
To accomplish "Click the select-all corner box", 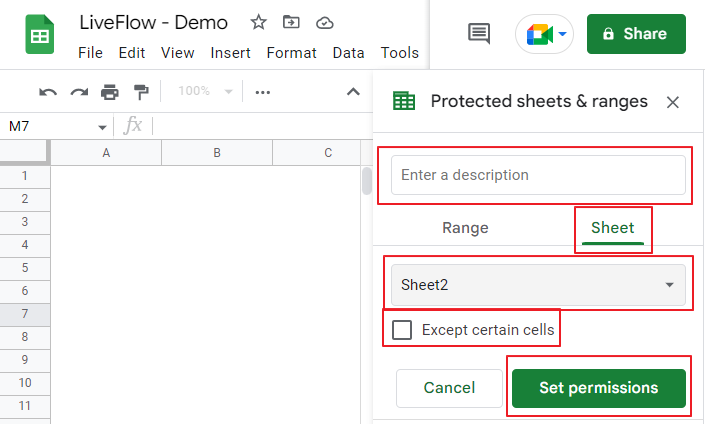I will [23, 152].
